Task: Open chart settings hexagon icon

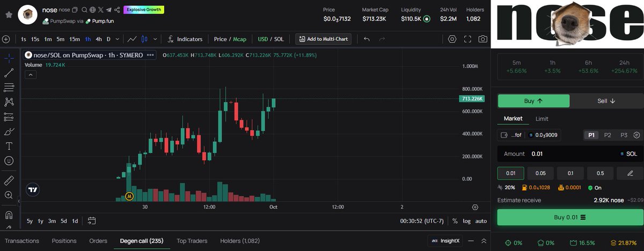Action: point(452,39)
